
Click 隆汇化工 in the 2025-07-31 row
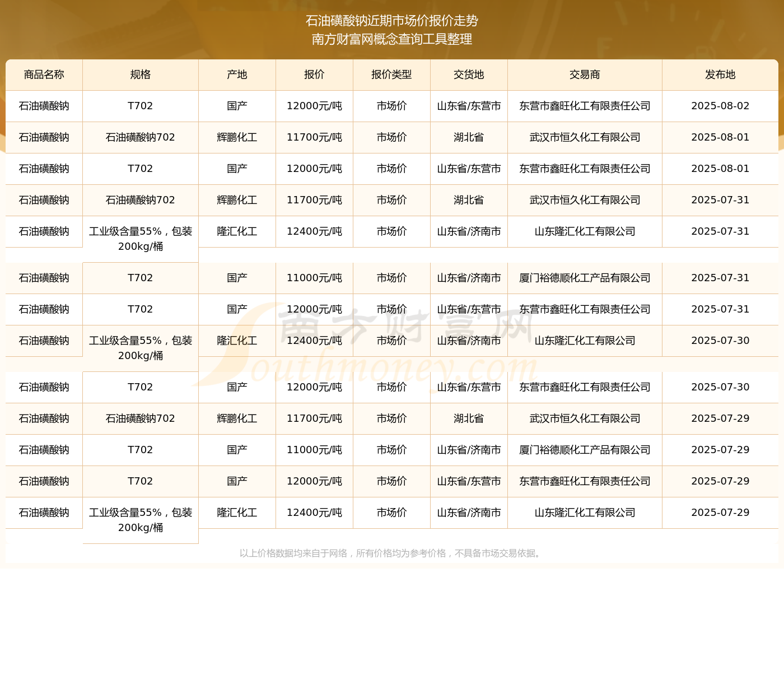click(237, 231)
